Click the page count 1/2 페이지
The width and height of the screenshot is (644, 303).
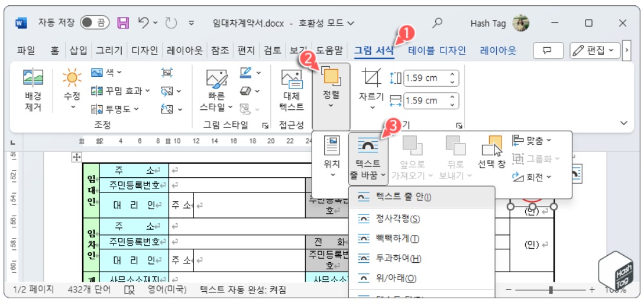(x=34, y=290)
